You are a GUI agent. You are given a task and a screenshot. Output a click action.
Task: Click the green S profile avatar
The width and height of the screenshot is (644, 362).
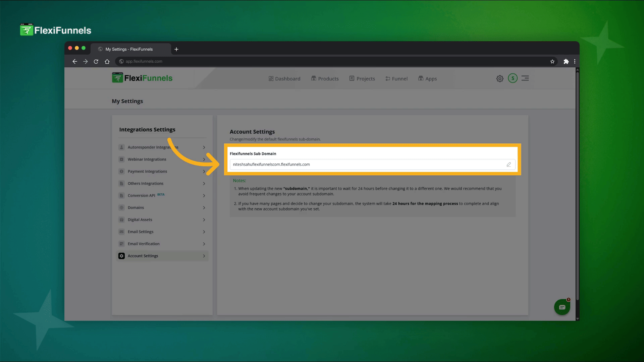click(x=513, y=78)
